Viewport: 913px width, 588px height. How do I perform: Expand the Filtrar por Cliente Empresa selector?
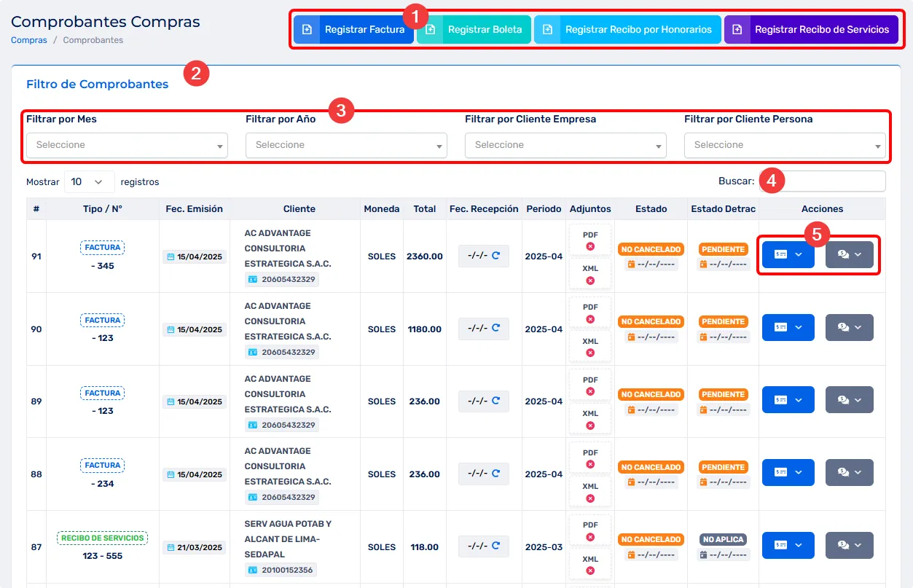click(565, 145)
